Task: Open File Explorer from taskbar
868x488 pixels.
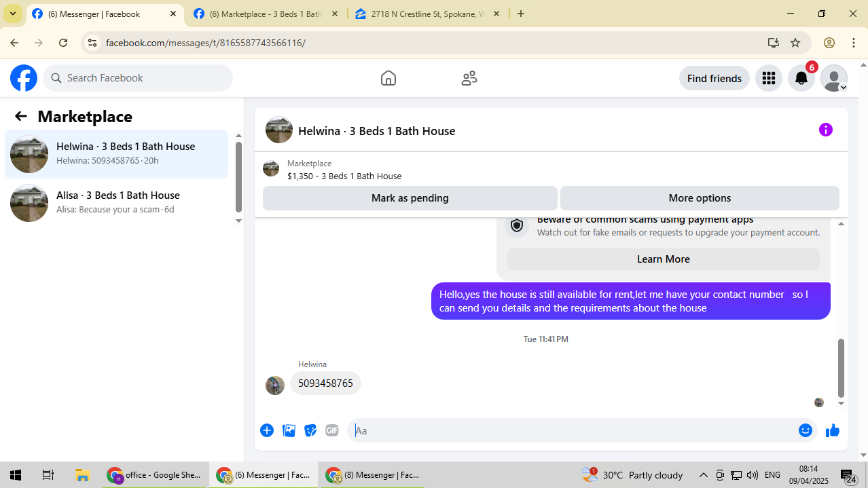Action: click(82, 475)
